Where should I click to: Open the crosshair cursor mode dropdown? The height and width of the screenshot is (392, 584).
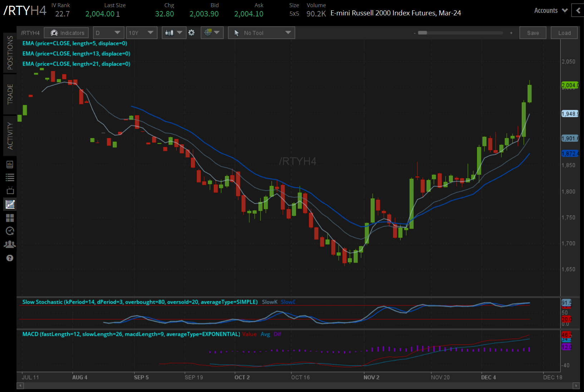pos(212,33)
